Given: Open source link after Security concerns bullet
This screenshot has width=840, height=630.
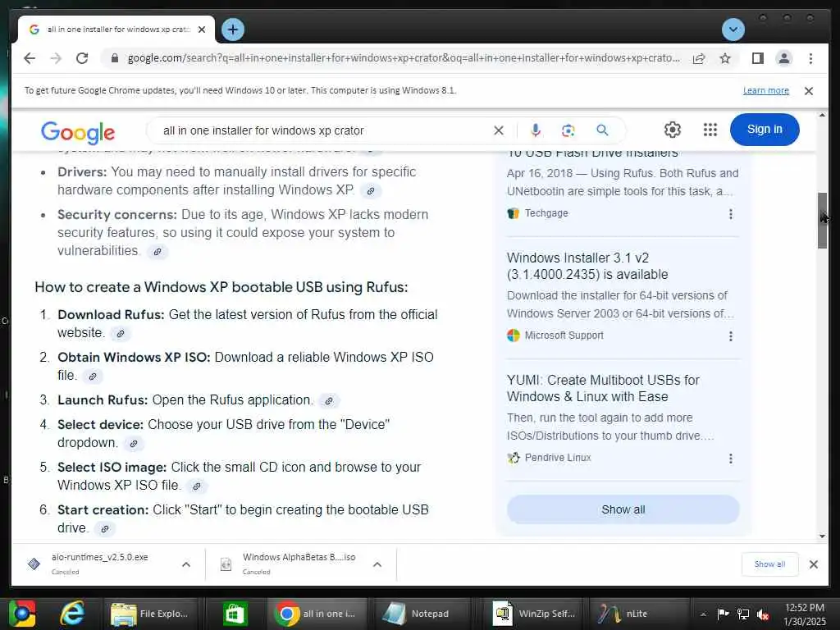Looking at the screenshot, I should tap(157, 252).
